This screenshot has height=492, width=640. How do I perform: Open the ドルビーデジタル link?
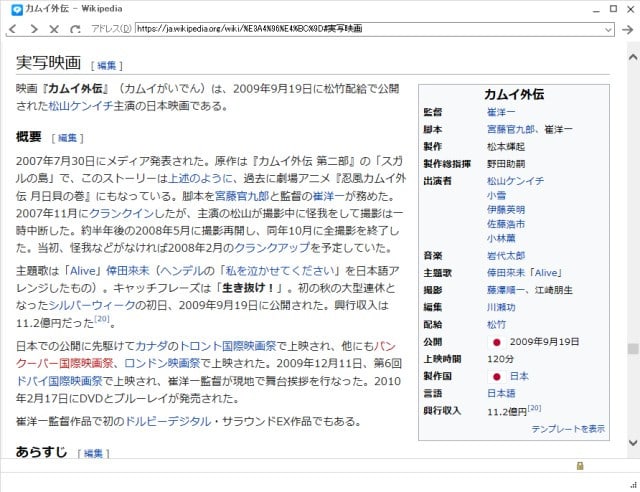pyautogui.click(x=168, y=421)
